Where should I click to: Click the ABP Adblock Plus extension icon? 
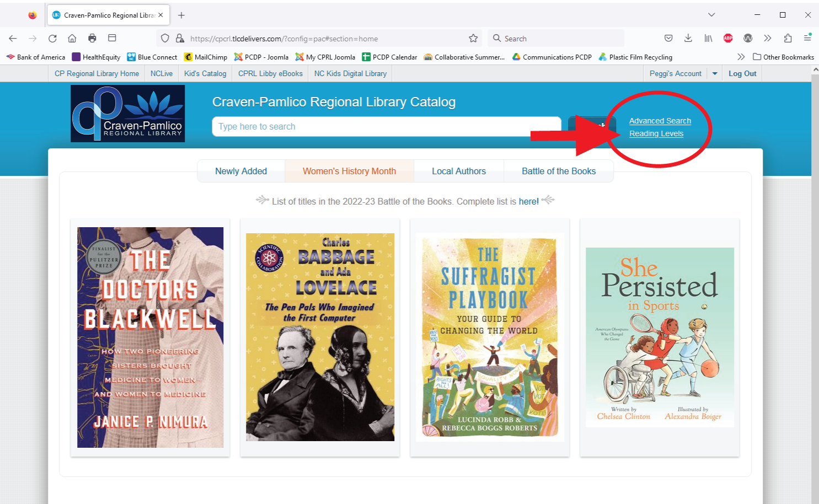(728, 38)
